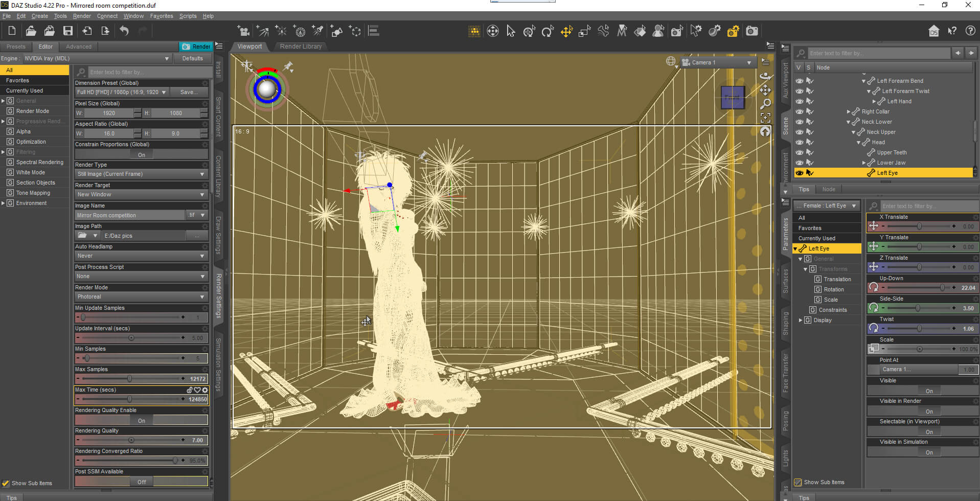Click the Defaults button
The image size is (980, 501).
point(192,58)
